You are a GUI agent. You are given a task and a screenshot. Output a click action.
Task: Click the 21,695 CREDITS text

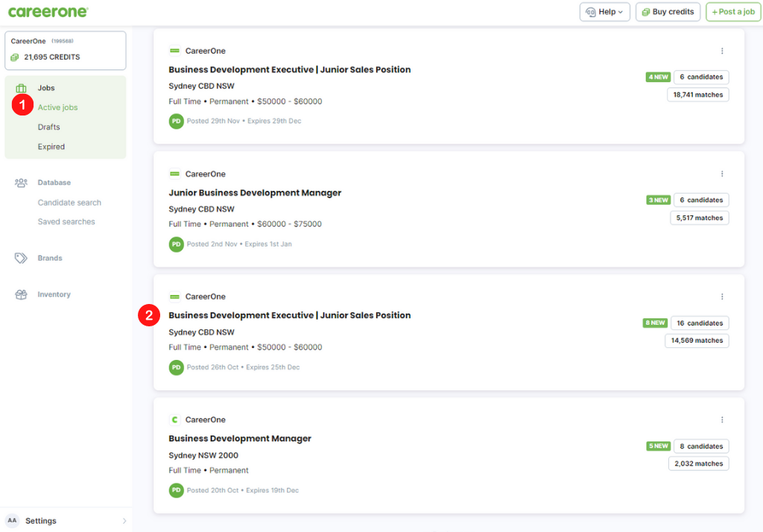click(x=52, y=57)
